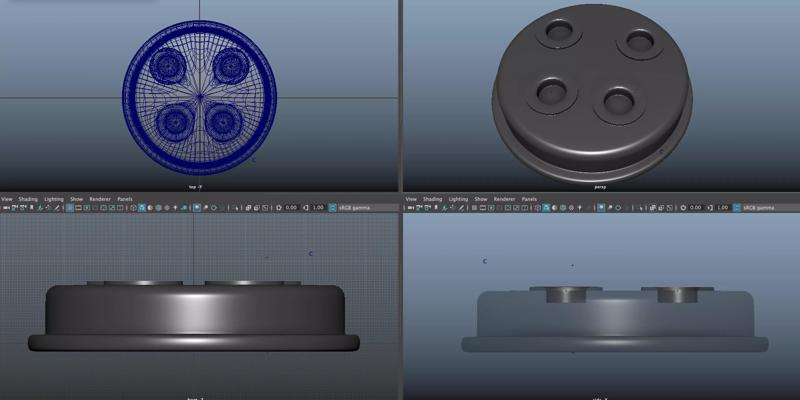Toggle Smooth Shade All in lower-left panel toolbar
Image resolution: width=800 pixels, height=400 pixels.
tap(141, 208)
